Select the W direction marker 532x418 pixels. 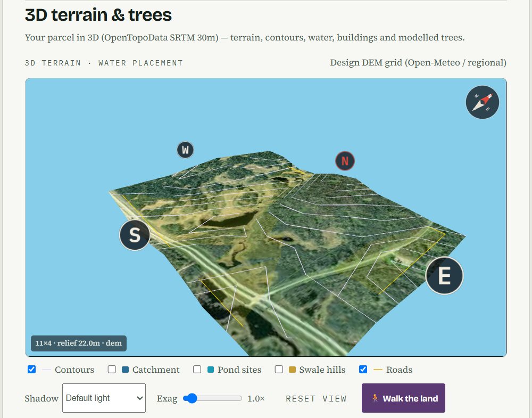pos(185,150)
